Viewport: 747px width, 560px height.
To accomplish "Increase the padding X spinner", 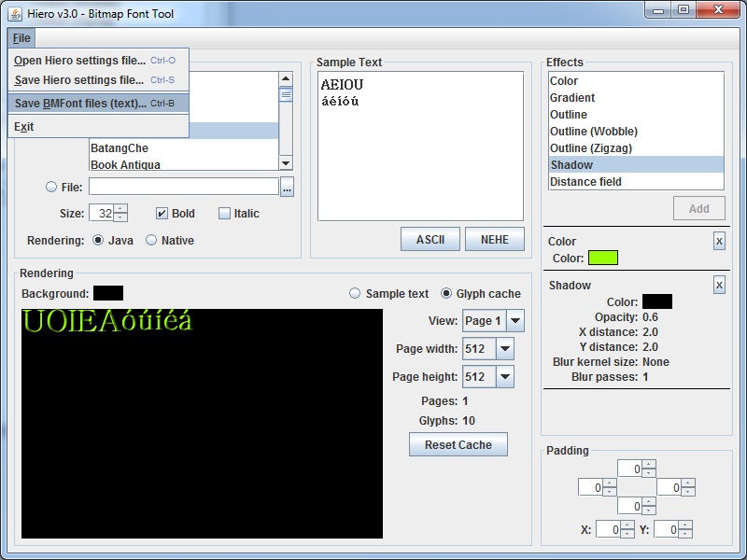I will (x=627, y=525).
